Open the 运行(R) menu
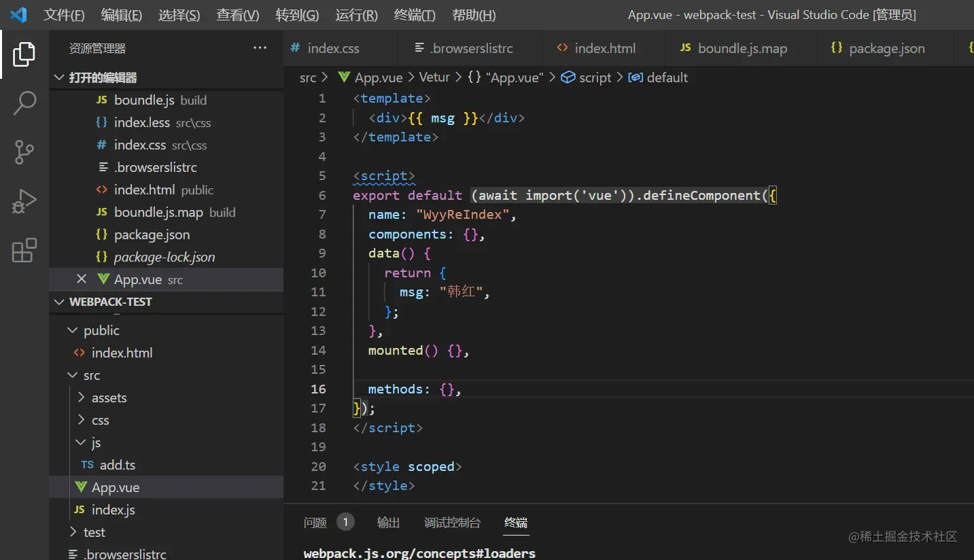This screenshot has height=560, width=974. pos(357,15)
